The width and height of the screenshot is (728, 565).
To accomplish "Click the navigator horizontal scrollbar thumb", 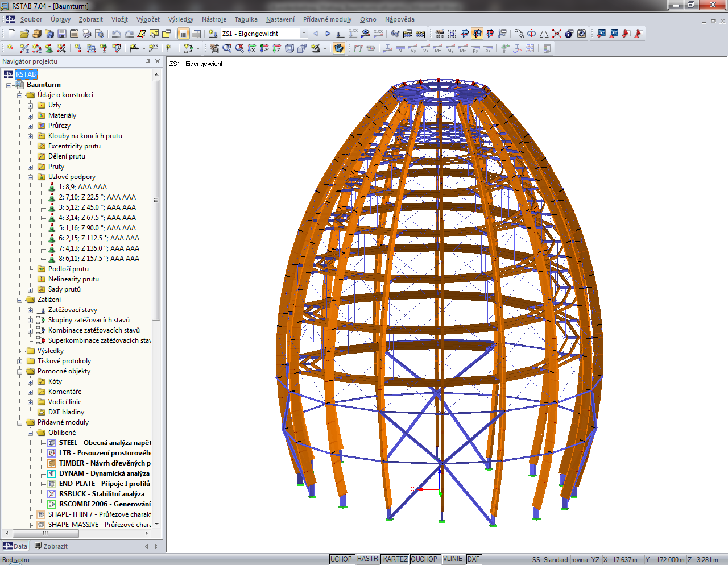I will point(45,534).
